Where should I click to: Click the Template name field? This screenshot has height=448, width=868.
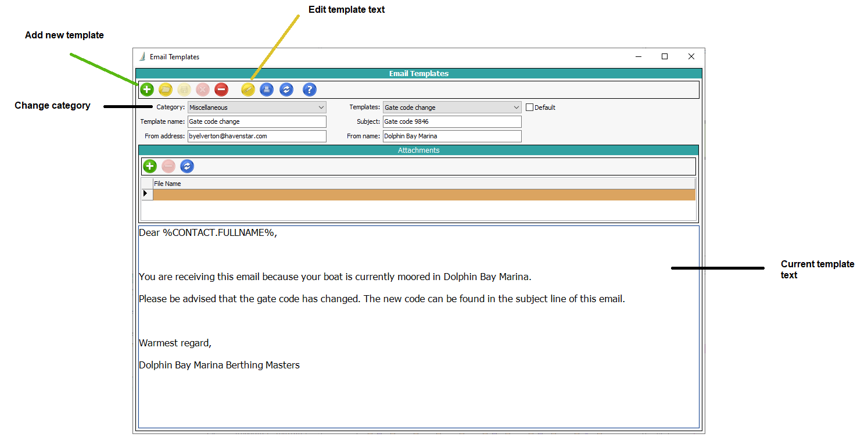pos(256,122)
